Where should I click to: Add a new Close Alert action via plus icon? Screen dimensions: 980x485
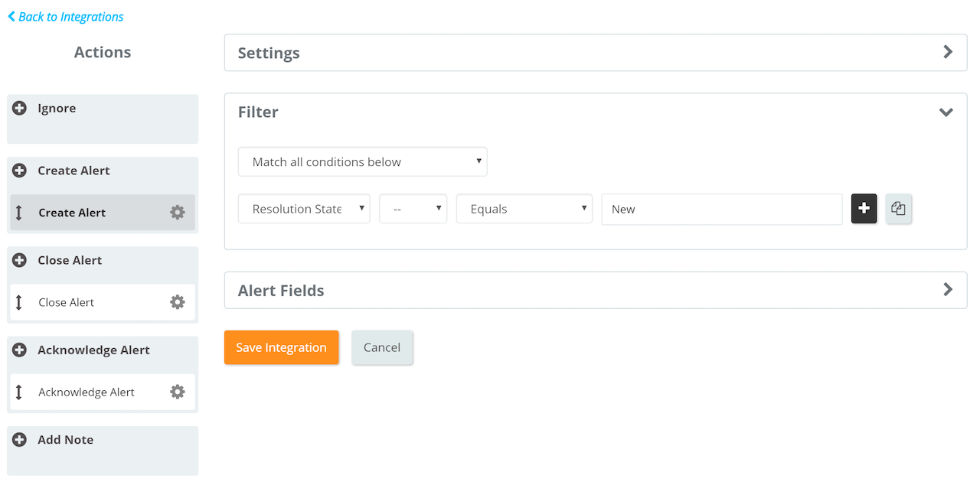20,260
